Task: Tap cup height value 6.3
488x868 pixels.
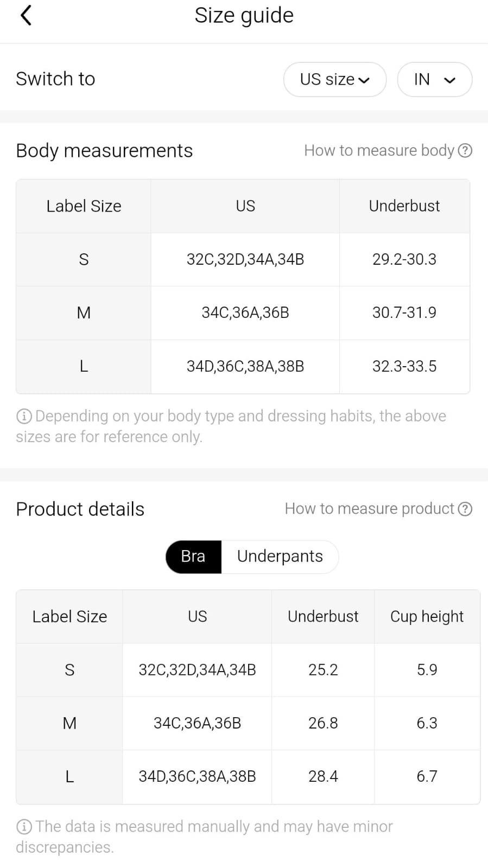Action: 427,723
